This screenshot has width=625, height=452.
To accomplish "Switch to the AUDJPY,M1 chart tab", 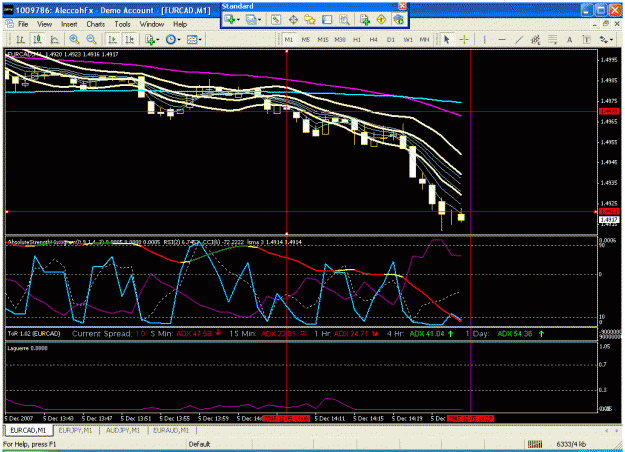I will [123, 430].
